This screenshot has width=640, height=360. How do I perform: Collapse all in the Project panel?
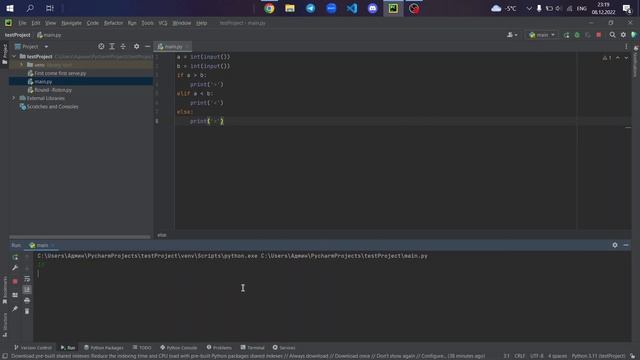pyautogui.click(x=123, y=47)
